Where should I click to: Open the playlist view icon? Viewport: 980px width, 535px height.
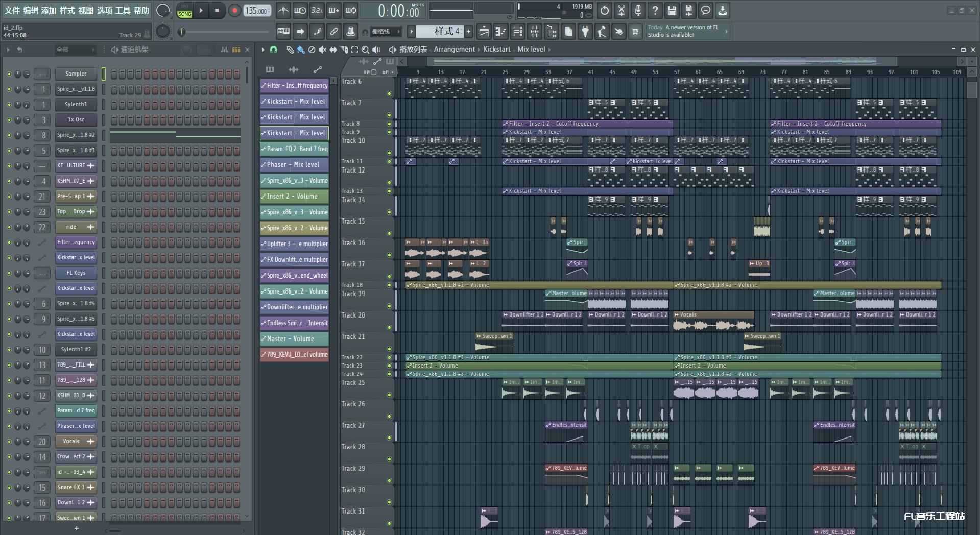pyautogui.click(x=484, y=32)
